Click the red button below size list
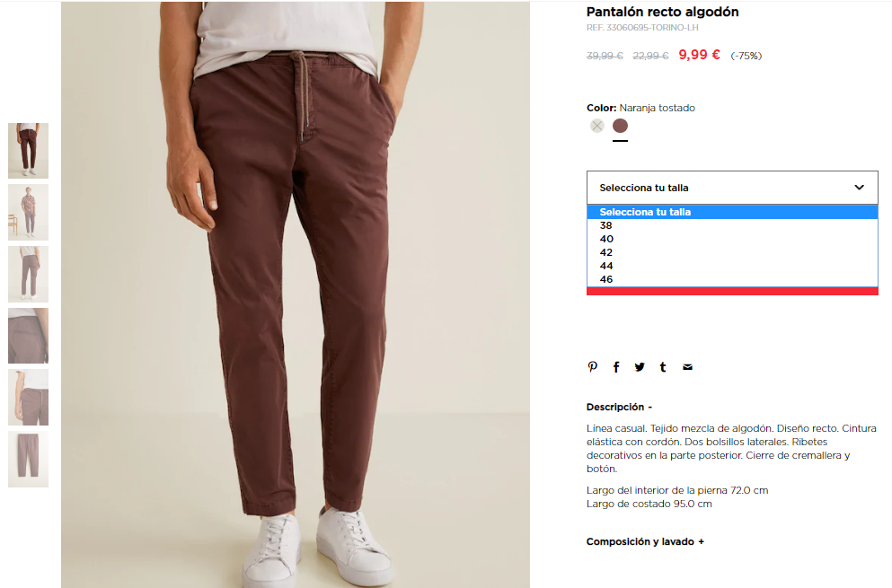This screenshot has width=892, height=588. (732, 291)
